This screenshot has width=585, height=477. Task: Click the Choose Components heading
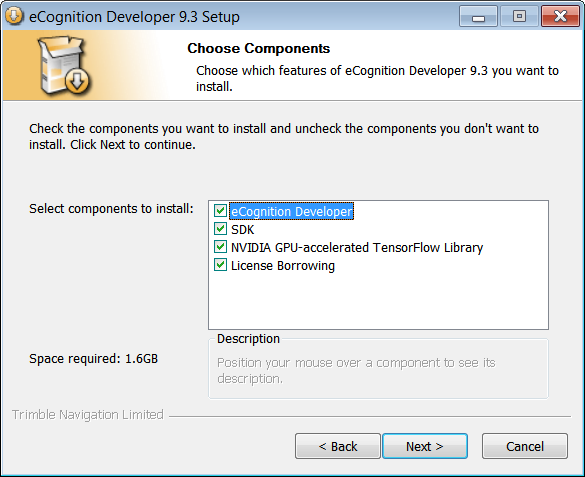[x=259, y=48]
